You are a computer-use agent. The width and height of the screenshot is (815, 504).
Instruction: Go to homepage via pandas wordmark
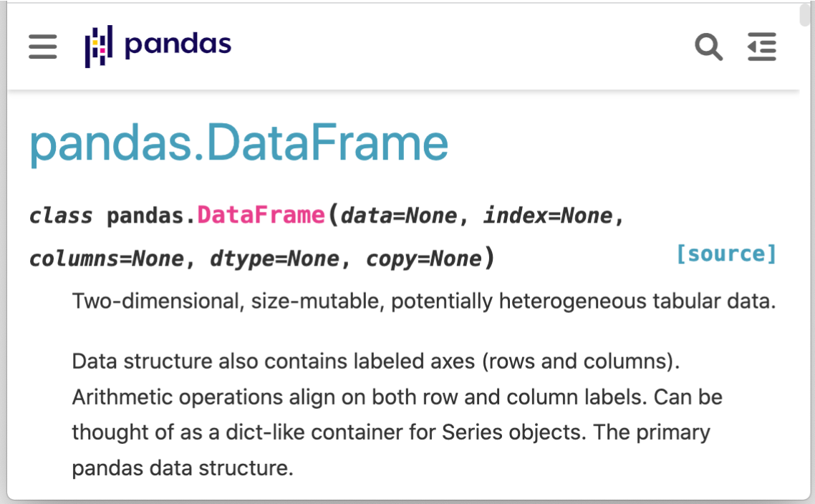point(178,44)
